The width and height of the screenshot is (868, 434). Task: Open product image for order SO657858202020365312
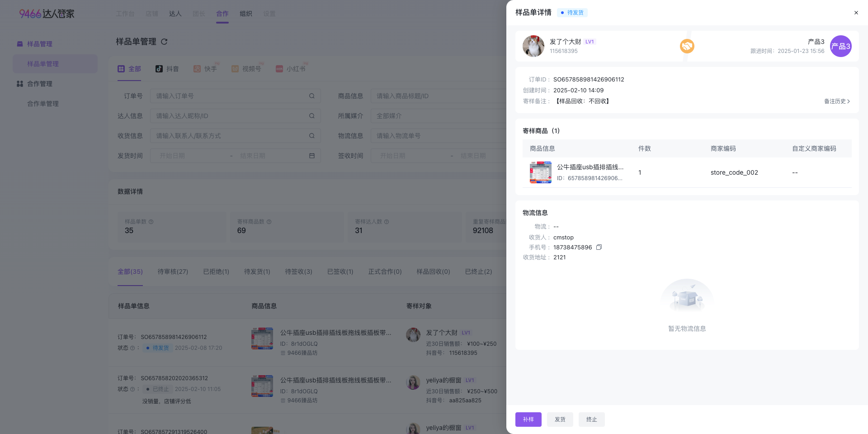(262, 386)
